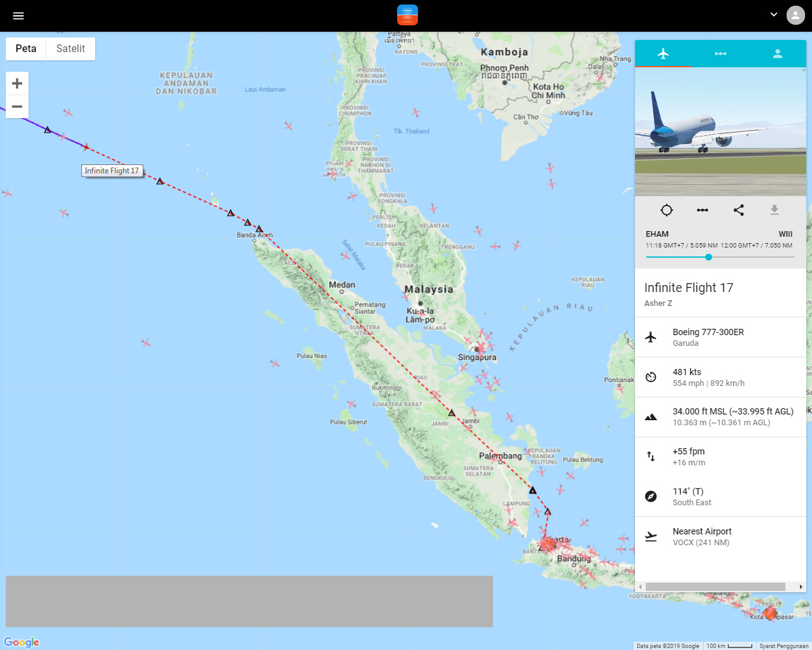The height and width of the screenshot is (650, 812).
Task: Zoom in on the map
Action: 17,83
